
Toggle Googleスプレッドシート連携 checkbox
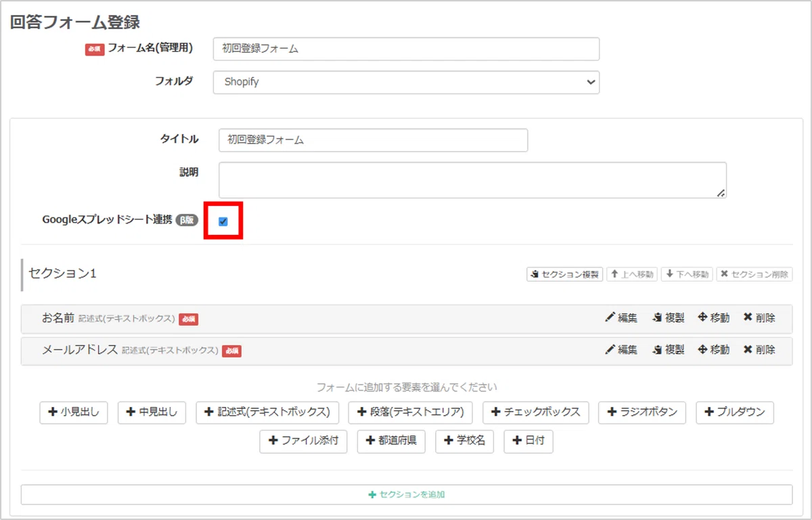point(223,221)
